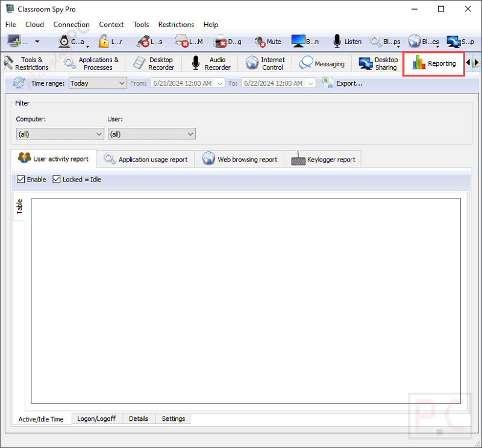Open the C...a webcam dropdown arrow
This screenshot has width=482, height=448.
point(87,46)
